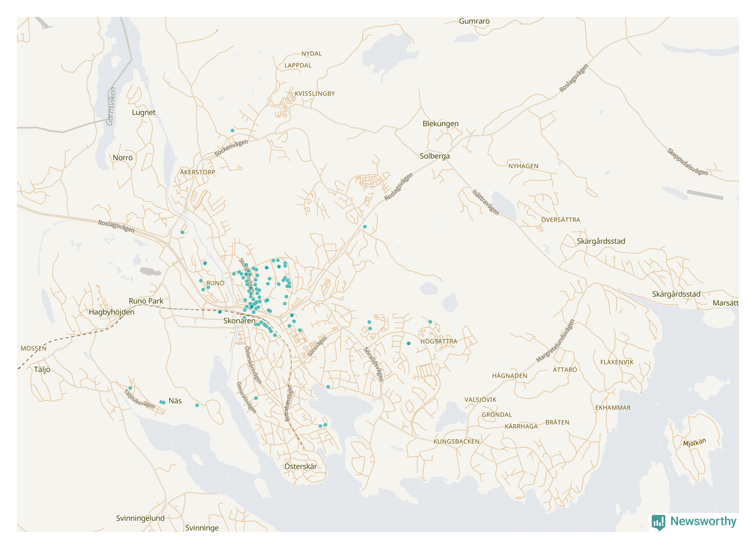Screen dimensions: 756x549
Task: Select the KVISSLINGBY label
Action: point(314,94)
